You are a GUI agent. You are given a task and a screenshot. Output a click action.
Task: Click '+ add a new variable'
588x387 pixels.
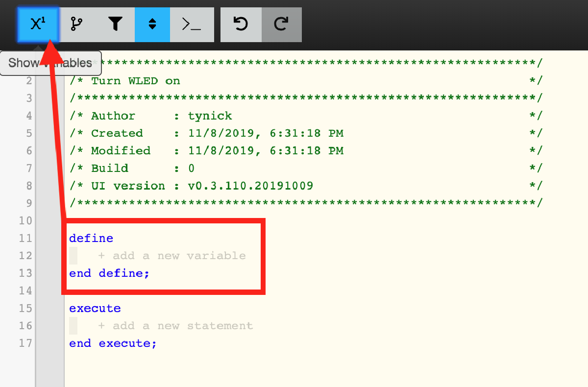172,256
